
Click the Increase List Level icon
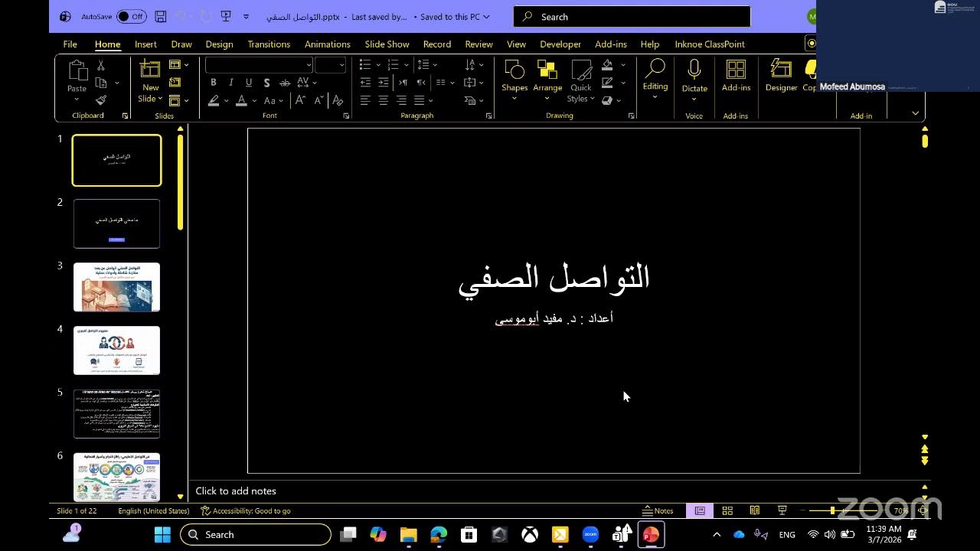tap(384, 83)
